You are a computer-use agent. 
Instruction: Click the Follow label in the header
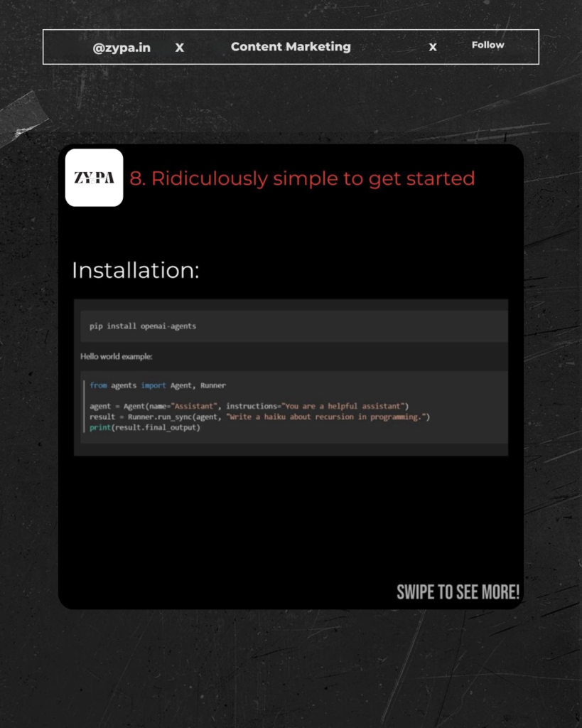[487, 45]
